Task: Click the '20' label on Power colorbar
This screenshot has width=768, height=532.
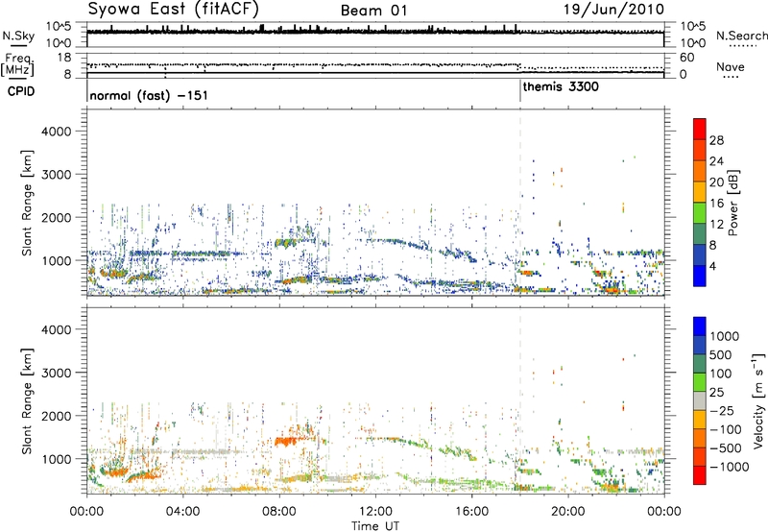Action: (716, 182)
